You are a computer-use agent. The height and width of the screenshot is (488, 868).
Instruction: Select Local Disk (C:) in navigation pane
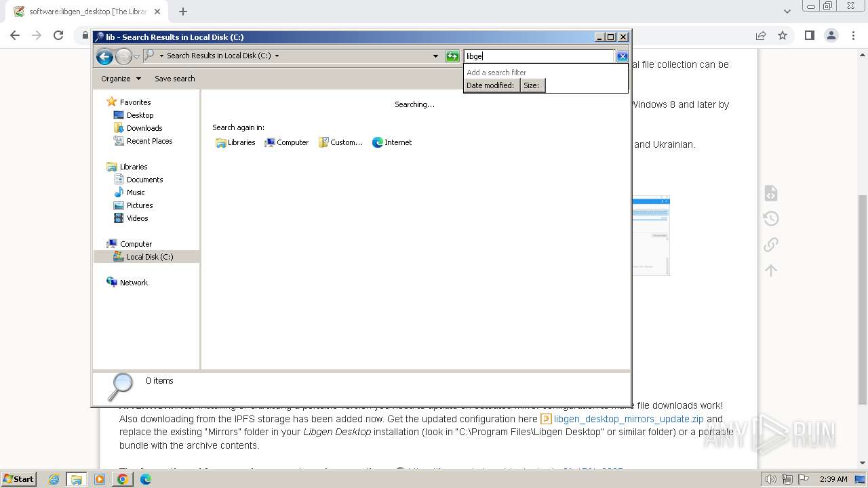pos(149,257)
